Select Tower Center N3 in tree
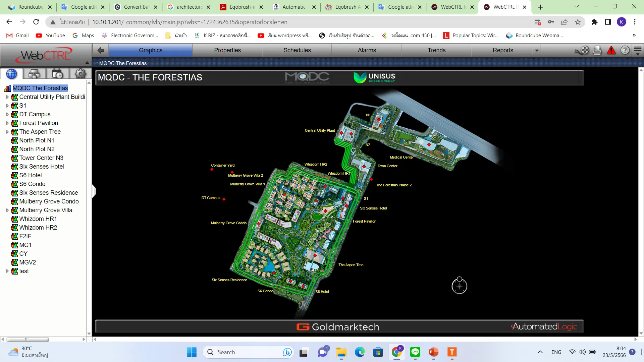 coord(41,158)
